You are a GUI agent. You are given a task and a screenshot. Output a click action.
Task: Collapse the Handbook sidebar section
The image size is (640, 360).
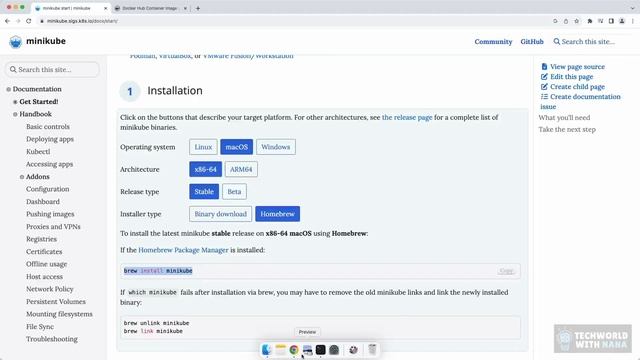coord(15,114)
